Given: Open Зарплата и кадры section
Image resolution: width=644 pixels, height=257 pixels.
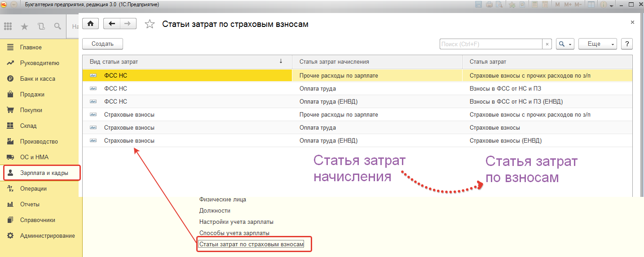Looking at the screenshot, I should pyautogui.click(x=42, y=173).
